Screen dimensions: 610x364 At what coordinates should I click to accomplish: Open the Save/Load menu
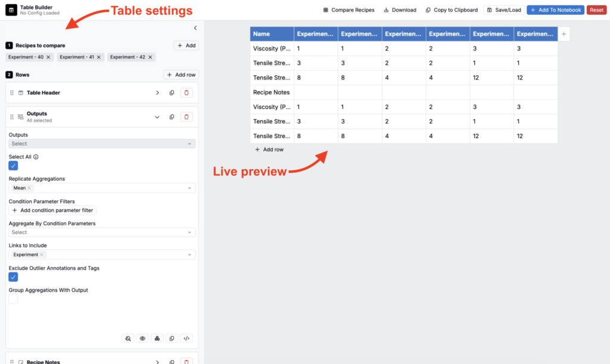coord(504,10)
